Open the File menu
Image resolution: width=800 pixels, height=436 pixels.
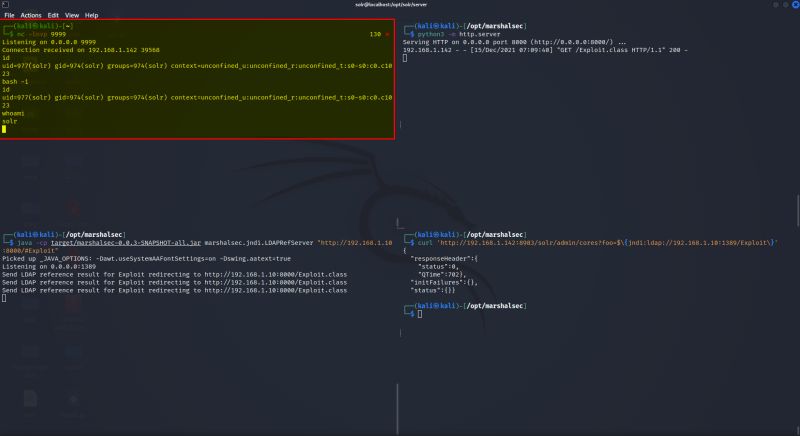9,15
